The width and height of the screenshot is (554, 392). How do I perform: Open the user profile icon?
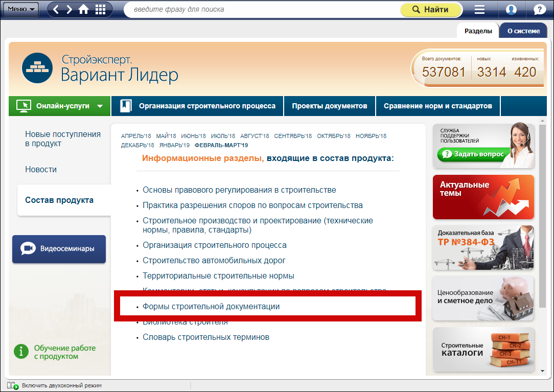point(511,10)
